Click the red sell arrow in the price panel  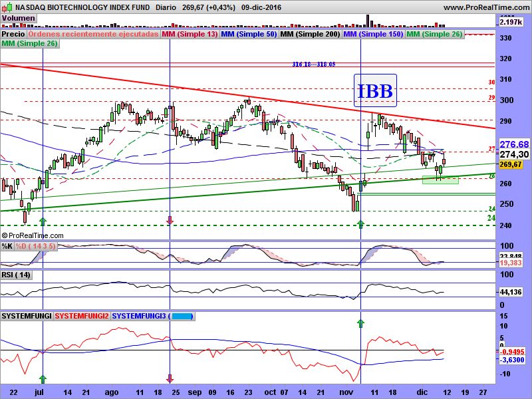(170, 220)
